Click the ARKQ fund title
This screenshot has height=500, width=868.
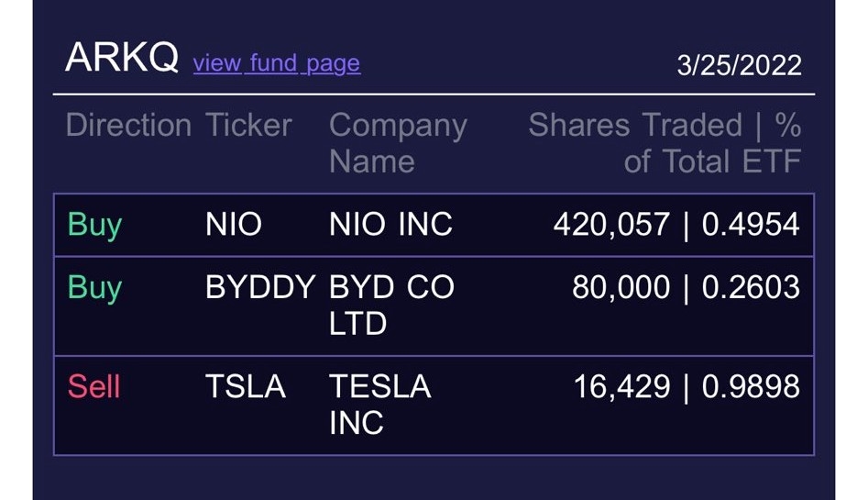click(x=122, y=59)
